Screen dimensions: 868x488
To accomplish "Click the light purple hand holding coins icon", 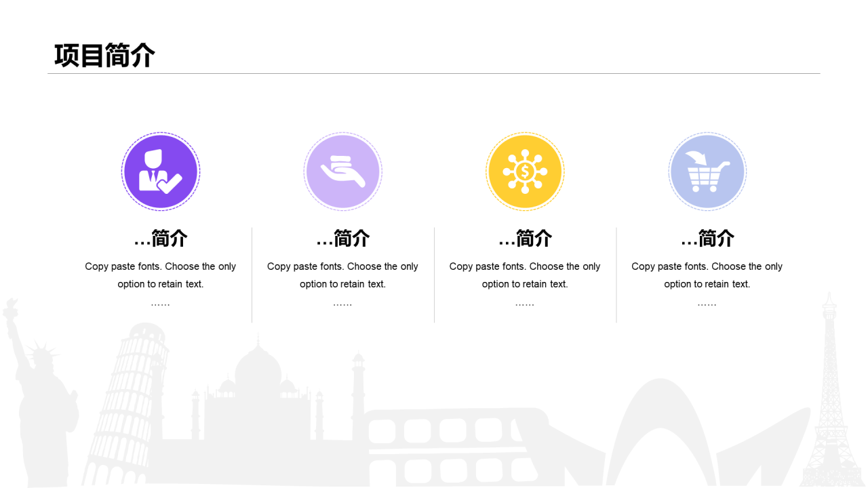I will [343, 171].
